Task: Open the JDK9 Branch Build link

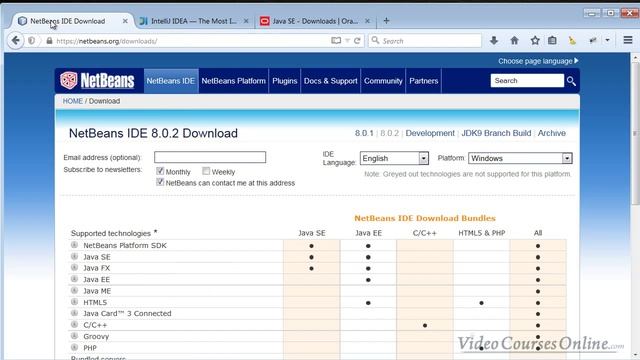Action: [496, 133]
